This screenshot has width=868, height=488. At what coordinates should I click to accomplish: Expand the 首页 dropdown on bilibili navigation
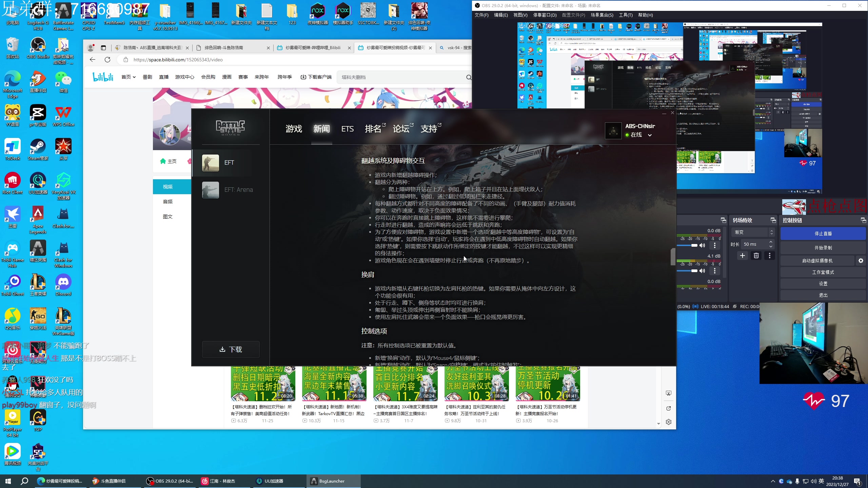129,77
